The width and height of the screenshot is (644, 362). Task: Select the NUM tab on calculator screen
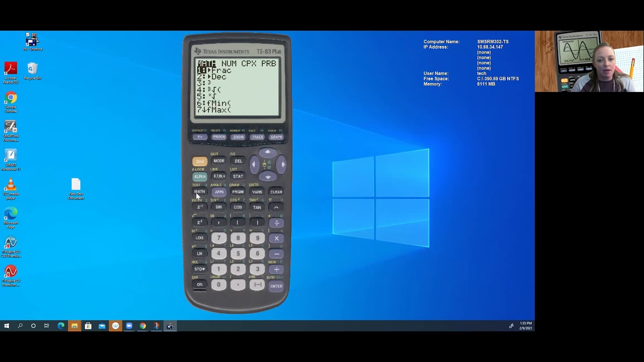tap(229, 64)
